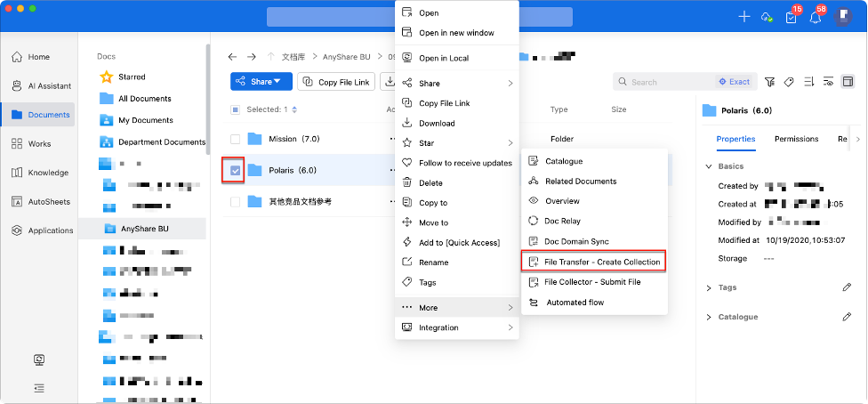Switch to the Permissions tab
The height and width of the screenshot is (404, 868).
tap(796, 139)
